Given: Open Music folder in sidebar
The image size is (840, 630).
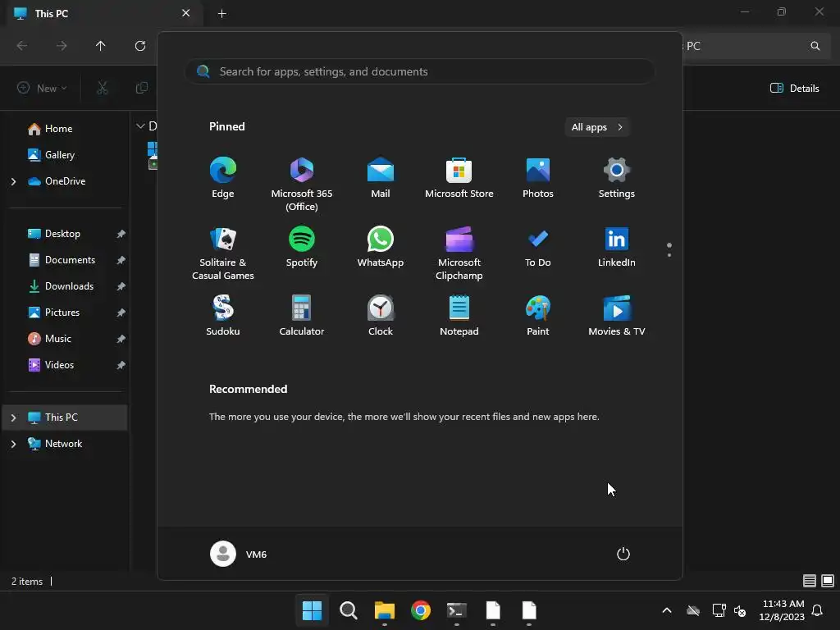Looking at the screenshot, I should pyautogui.click(x=58, y=339).
